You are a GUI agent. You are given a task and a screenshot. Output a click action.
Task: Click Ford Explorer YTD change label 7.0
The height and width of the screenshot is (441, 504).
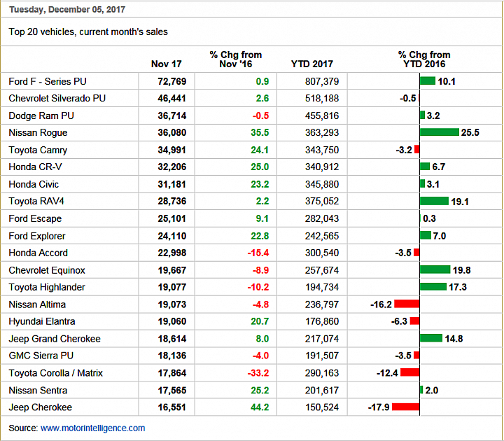point(440,236)
